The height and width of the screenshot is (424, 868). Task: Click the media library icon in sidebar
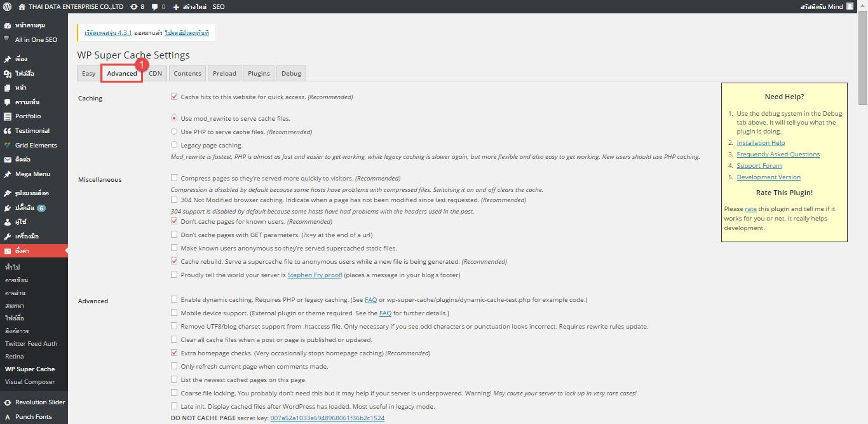point(8,74)
